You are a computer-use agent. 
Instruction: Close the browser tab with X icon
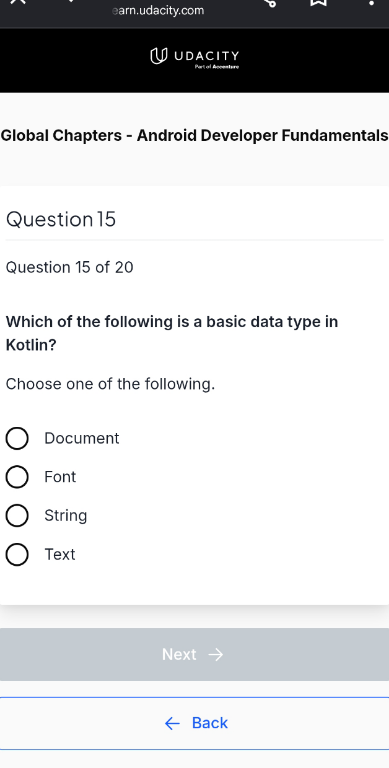coord(17,1)
